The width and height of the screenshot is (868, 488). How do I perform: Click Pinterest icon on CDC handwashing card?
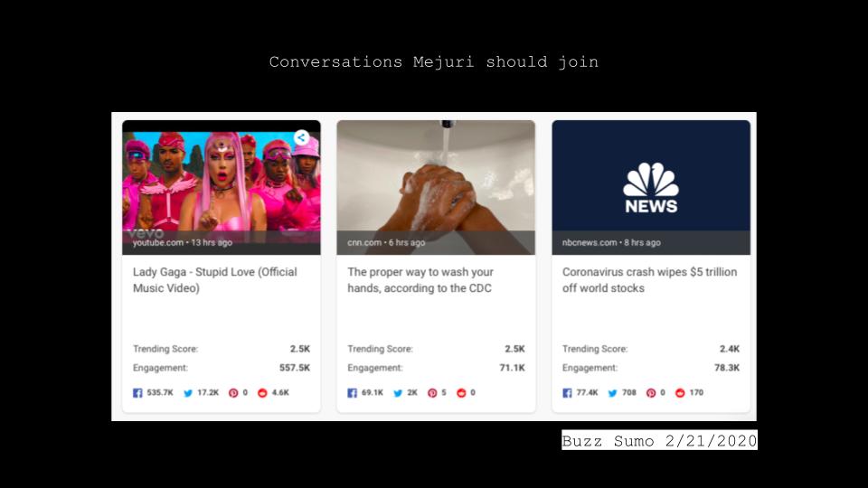(x=432, y=393)
